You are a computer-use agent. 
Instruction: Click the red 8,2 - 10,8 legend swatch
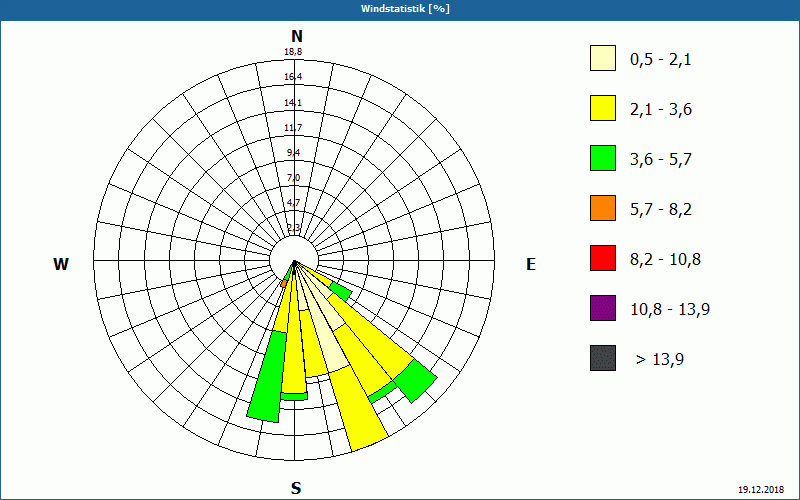tap(603, 258)
